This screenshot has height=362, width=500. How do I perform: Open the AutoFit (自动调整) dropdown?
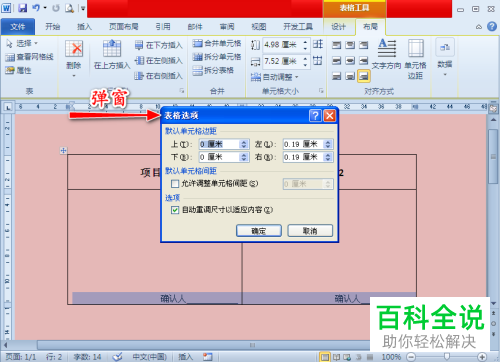275,77
